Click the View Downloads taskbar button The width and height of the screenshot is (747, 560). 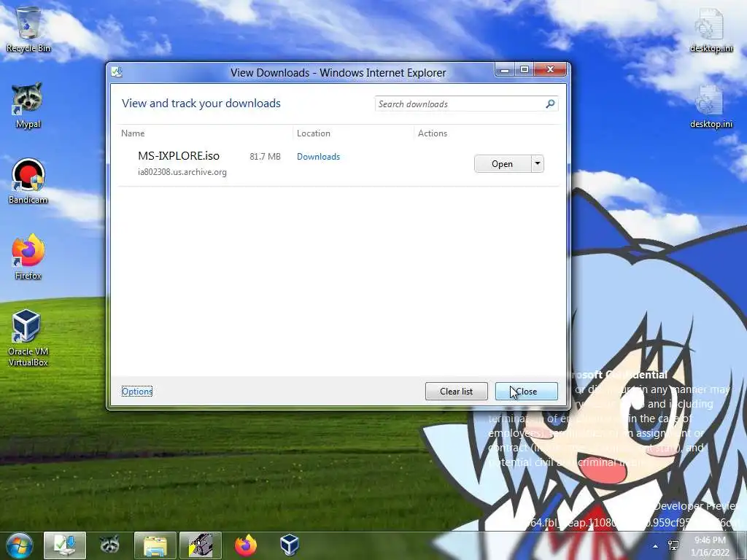pos(65,545)
